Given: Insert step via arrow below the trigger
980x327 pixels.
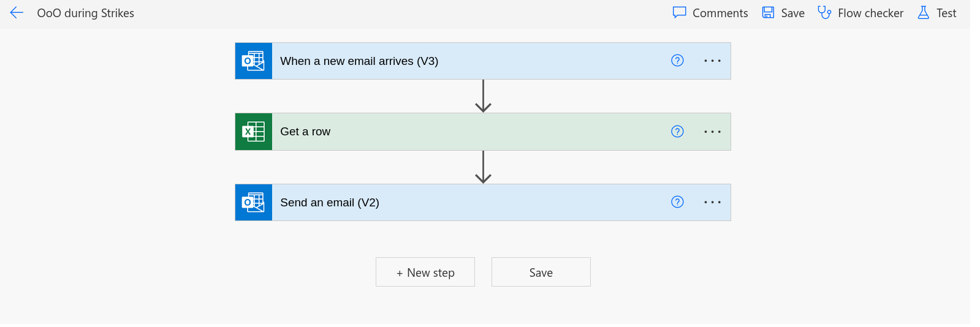Looking at the screenshot, I should (483, 96).
